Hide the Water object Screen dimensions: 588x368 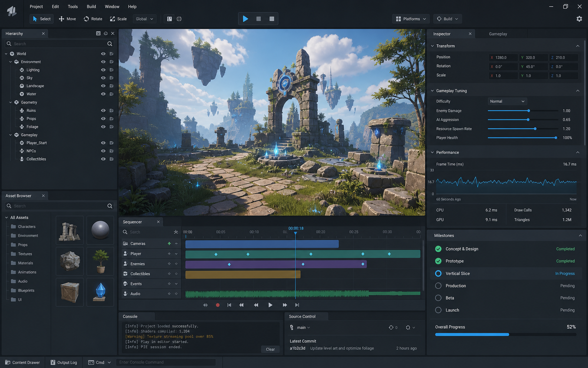103,94
